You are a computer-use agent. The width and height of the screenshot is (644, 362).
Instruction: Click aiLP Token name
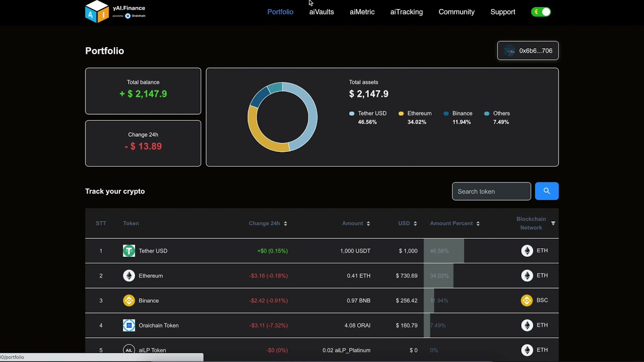pos(152,350)
